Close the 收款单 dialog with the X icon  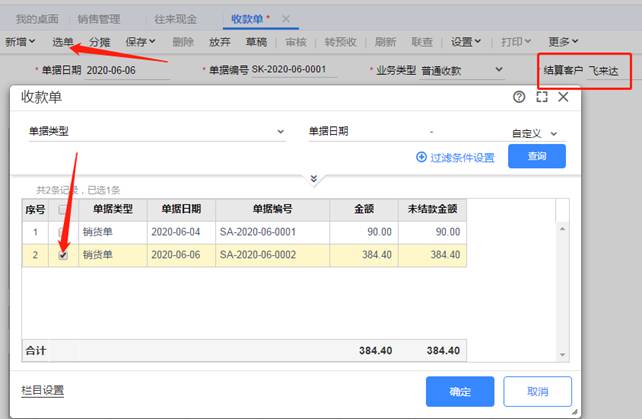coord(564,97)
